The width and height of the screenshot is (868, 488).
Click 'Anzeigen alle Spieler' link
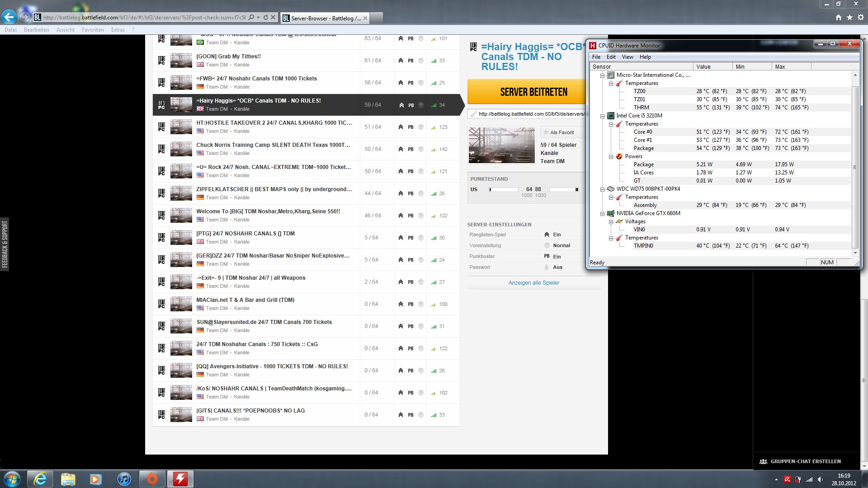[533, 283]
